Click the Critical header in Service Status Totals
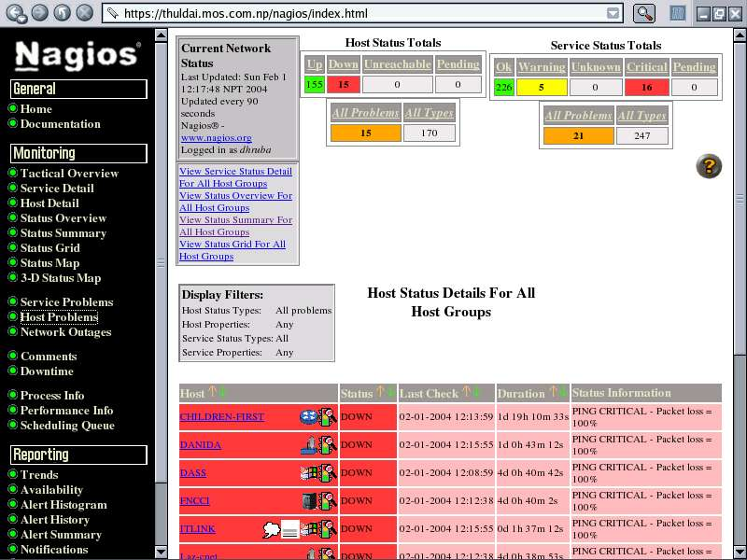The width and height of the screenshot is (747, 560). pyautogui.click(x=646, y=67)
